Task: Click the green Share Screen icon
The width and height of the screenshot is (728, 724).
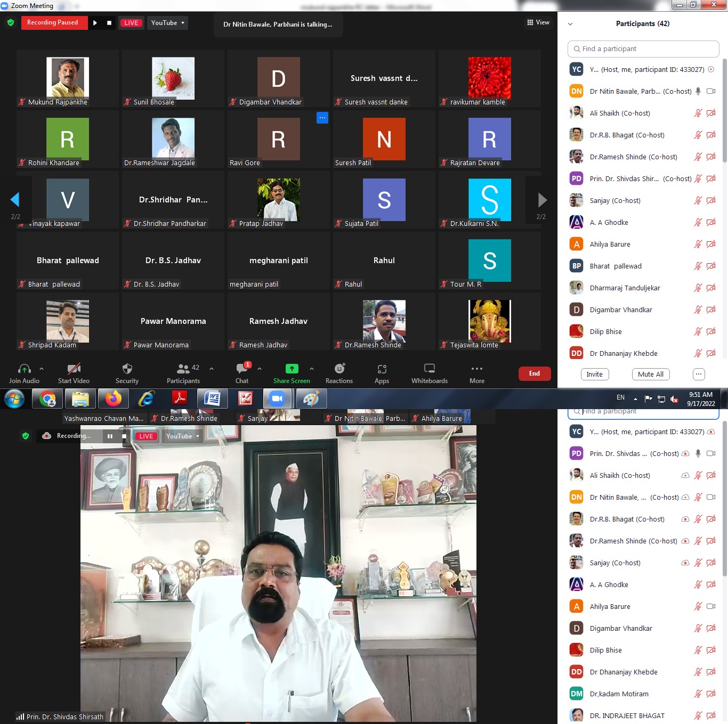Action: point(292,369)
